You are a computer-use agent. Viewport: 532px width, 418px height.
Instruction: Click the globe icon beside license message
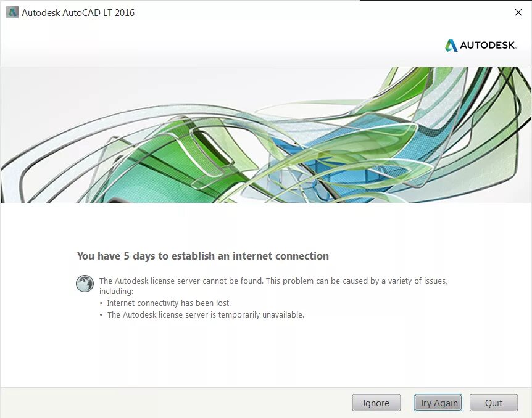85,284
